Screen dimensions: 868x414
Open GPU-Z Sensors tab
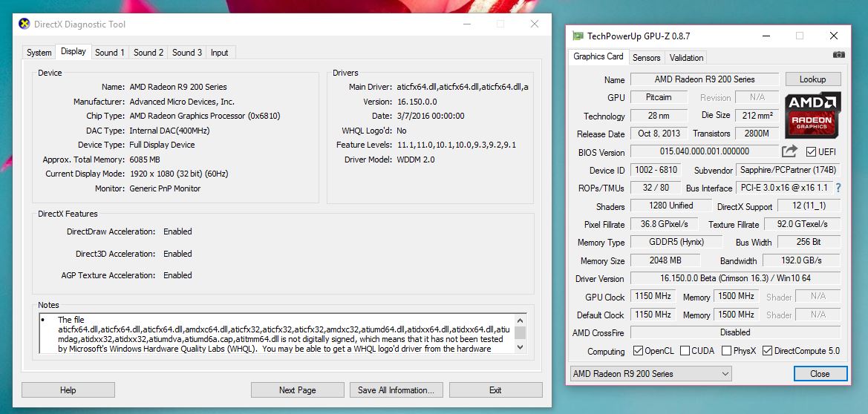click(647, 58)
